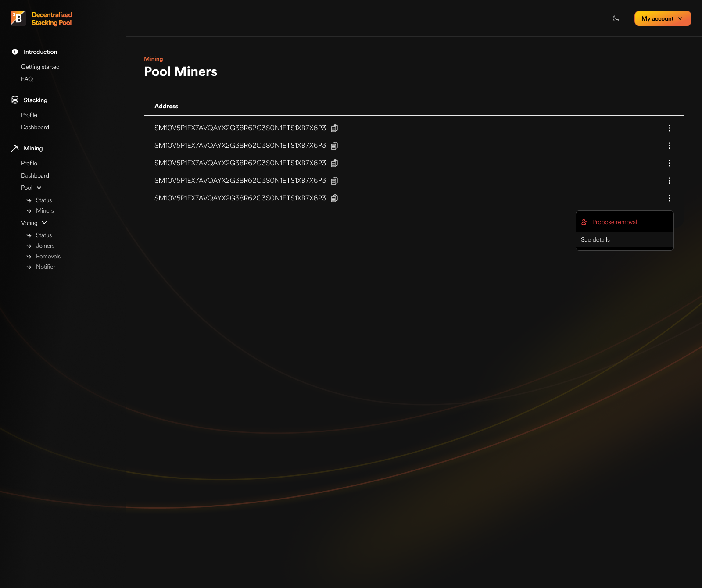Open the Notifier page
The height and width of the screenshot is (588, 702).
[46, 267]
